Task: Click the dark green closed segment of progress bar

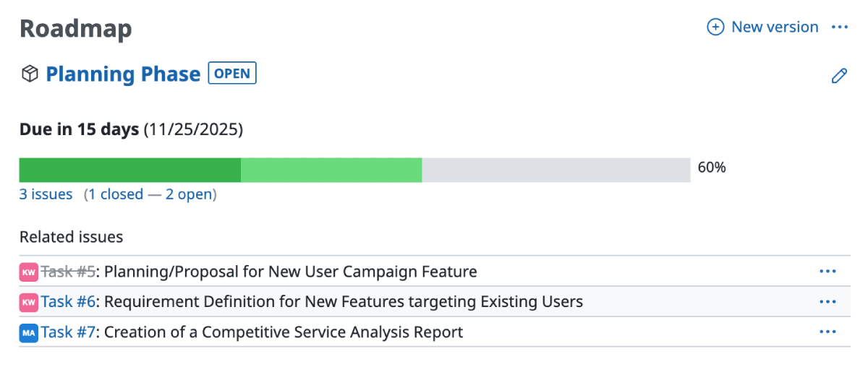Action: coord(129,170)
